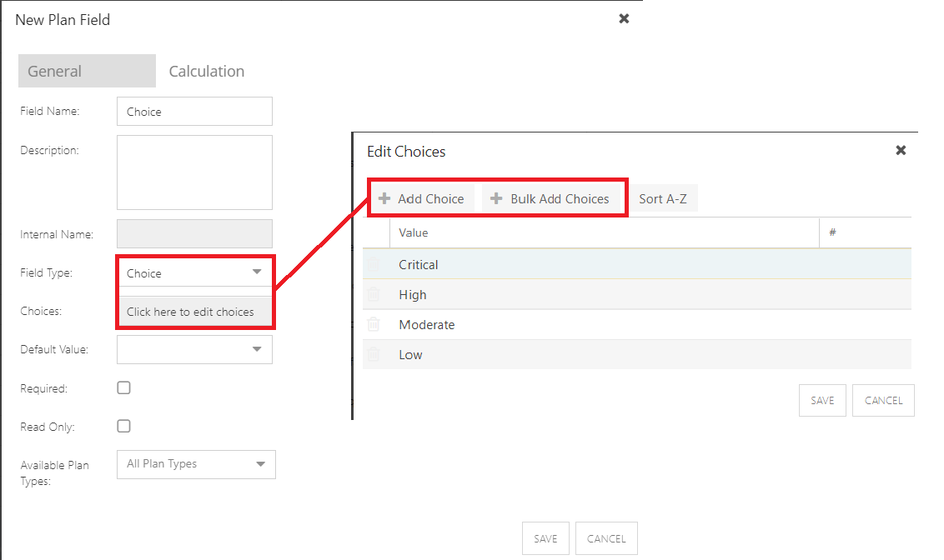944x560 pixels.
Task: Close the New Plan Field dialog
Action: click(625, 18)
